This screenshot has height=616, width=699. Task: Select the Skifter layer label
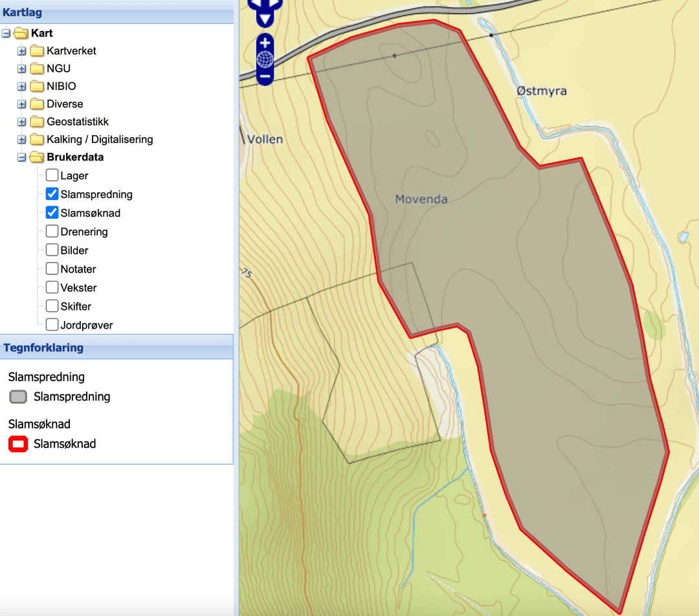click(x=76, y=306)
